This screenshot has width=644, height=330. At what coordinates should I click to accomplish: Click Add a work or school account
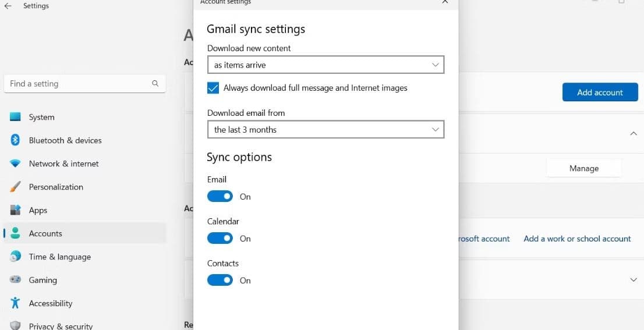point(577,239)
